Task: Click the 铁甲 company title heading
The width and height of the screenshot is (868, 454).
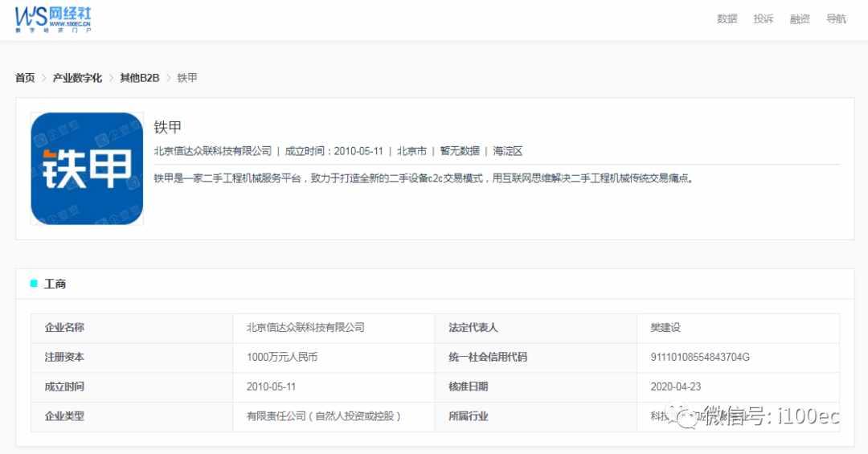Action: click(x=168, y=127)
